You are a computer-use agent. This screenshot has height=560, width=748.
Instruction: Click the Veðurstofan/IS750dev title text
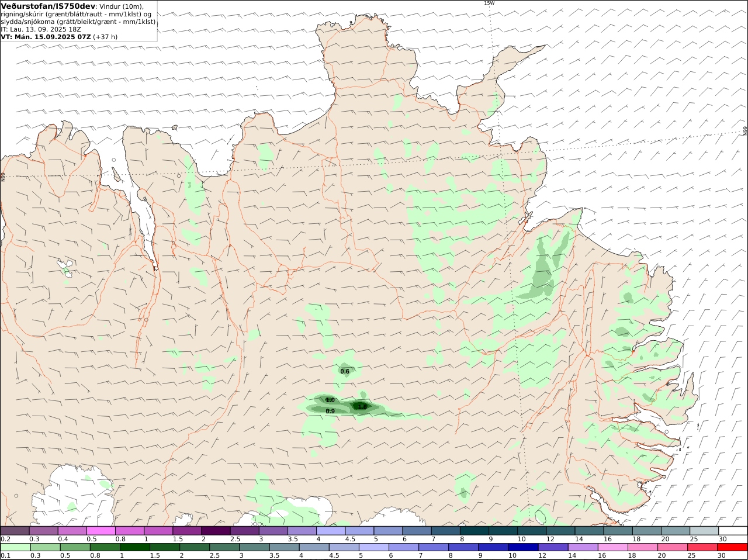47,6
